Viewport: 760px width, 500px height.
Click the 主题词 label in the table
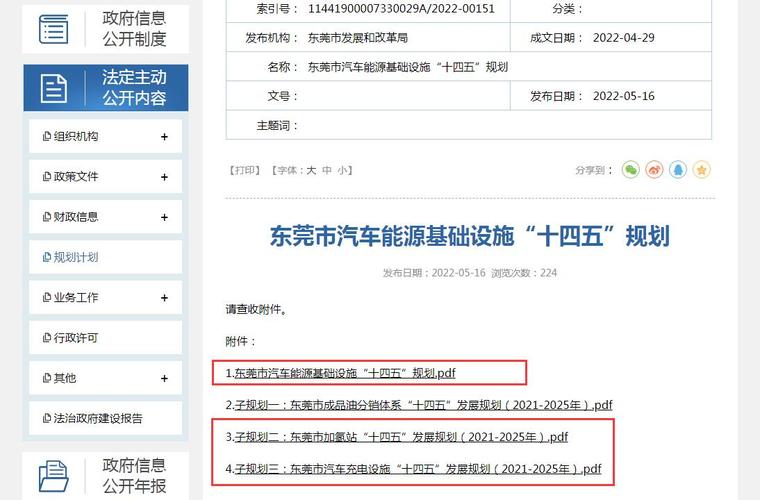[x=277, y=125]
